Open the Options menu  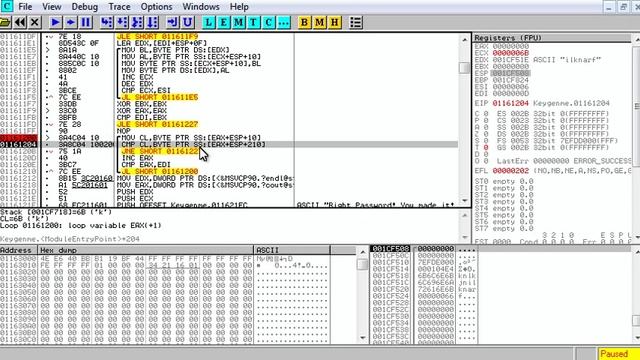(156, 7)
